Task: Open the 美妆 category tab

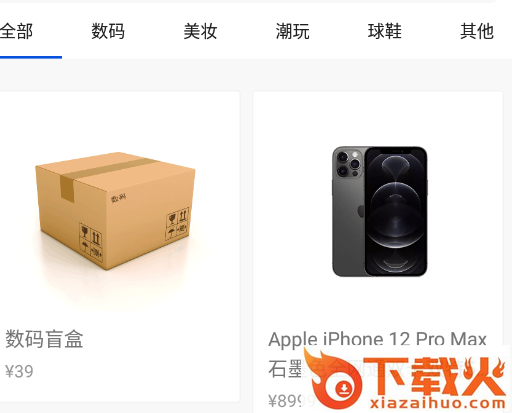Action: 200,31
